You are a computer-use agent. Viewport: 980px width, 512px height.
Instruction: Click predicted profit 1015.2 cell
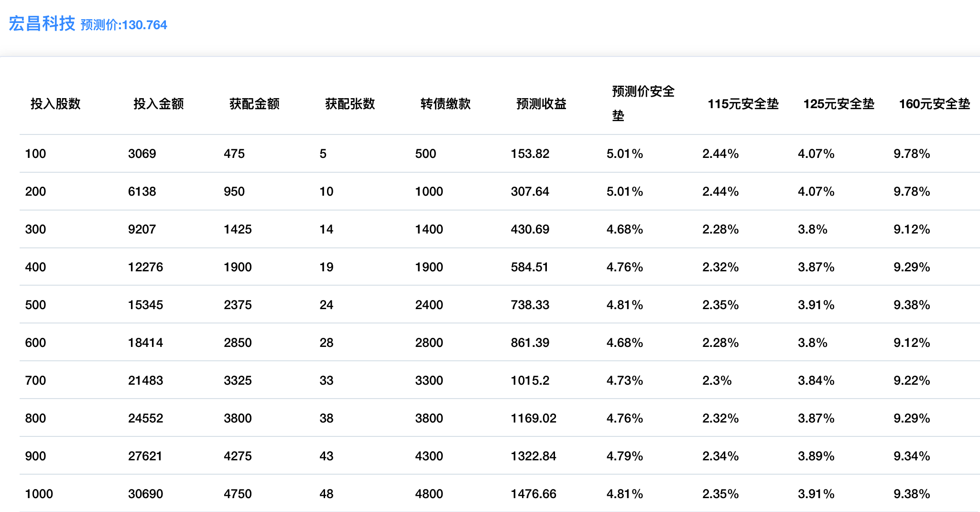[530, 380]
